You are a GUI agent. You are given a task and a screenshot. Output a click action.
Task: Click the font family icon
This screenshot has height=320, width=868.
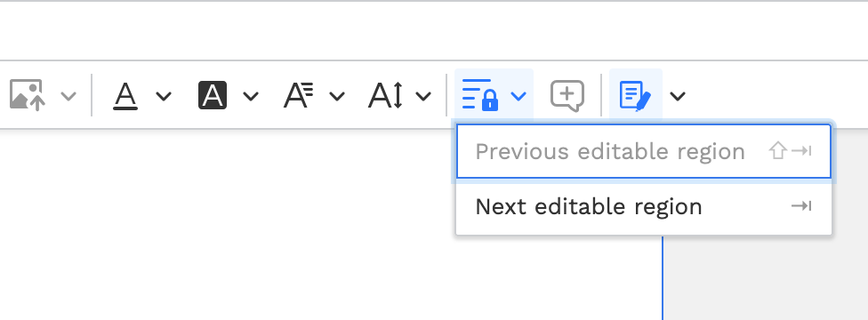click(x=299, y=95)
